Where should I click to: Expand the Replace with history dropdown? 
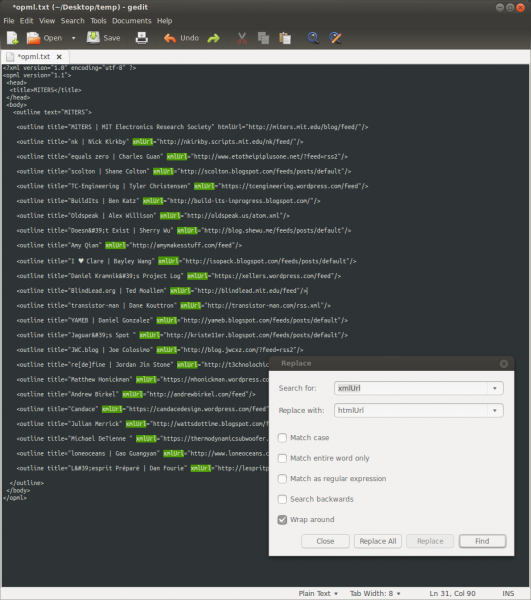coord(495,410)
